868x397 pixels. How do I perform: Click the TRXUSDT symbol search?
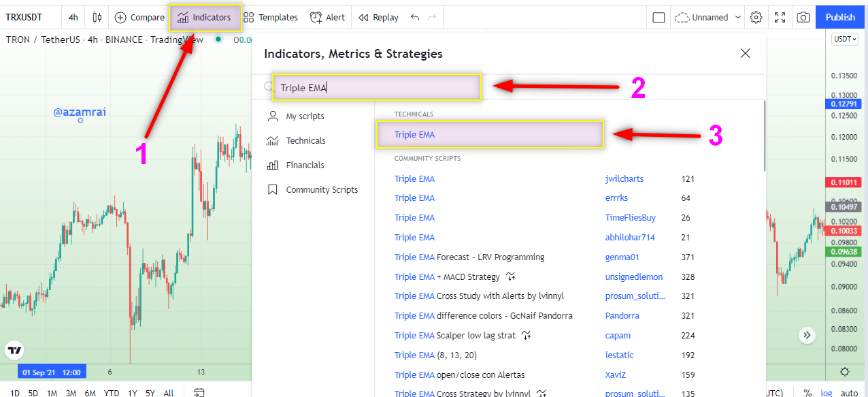(x=24, y=17)
